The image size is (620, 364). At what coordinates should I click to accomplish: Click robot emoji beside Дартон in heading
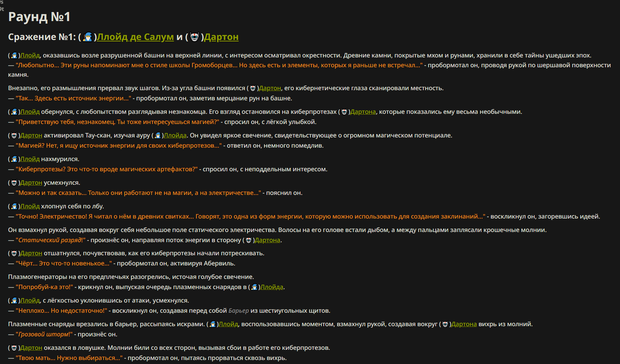click(195, 37)
